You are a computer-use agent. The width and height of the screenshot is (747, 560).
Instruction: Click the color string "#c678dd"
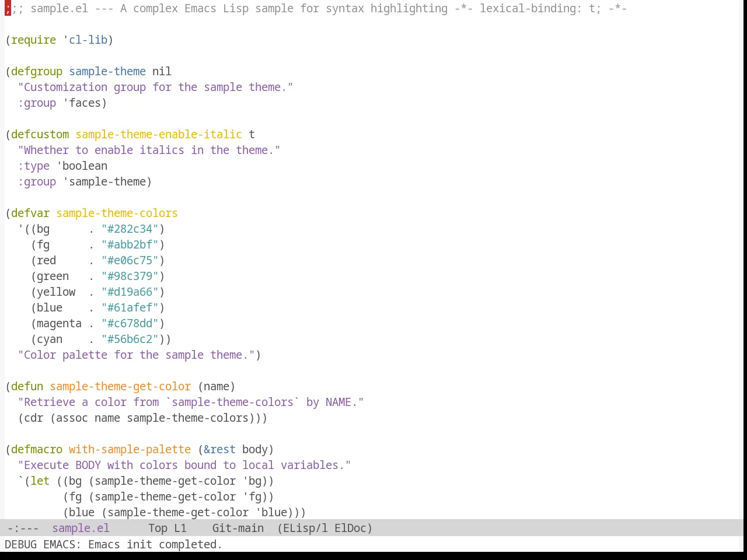tap(130, 323)
